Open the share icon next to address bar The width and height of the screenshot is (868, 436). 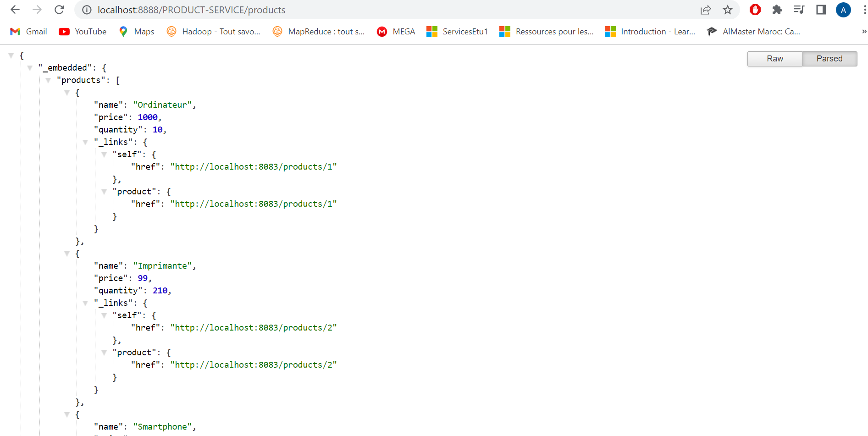705,10
